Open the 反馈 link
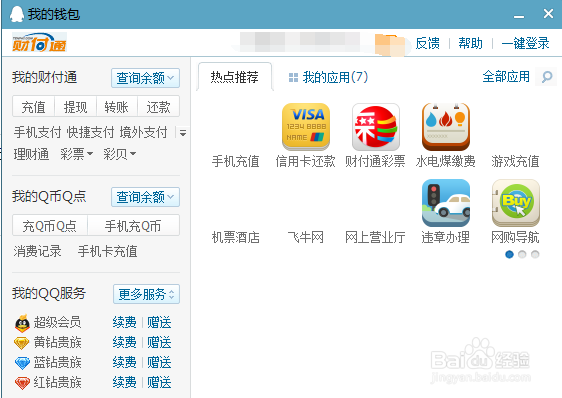This screenshot has width=562, height=398. point(428,43)
